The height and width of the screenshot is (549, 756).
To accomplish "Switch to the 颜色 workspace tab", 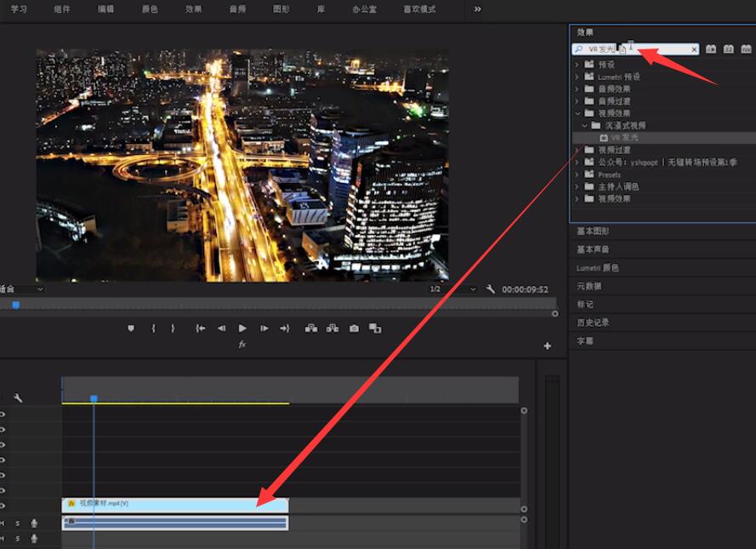I will coord(151,9).
